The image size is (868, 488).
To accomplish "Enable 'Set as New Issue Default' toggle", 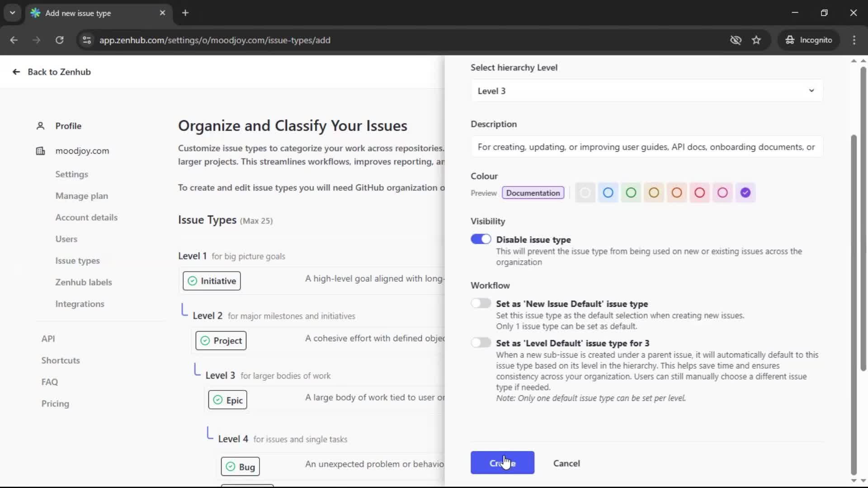I will [x=481, y=303].
